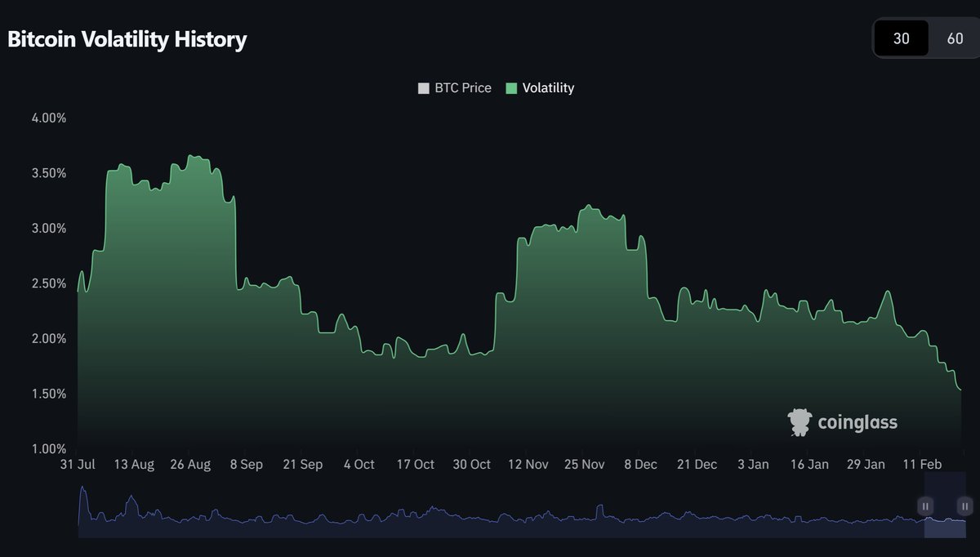Toggle visibility of the Volatility series
980x557 pixels.
point(540,87)
